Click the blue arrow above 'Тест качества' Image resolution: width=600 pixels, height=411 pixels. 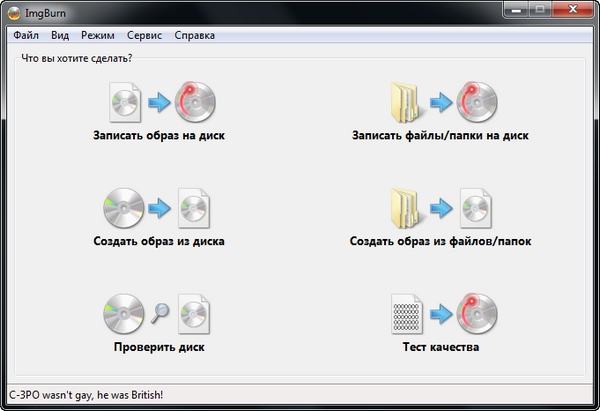click(441, 314)
